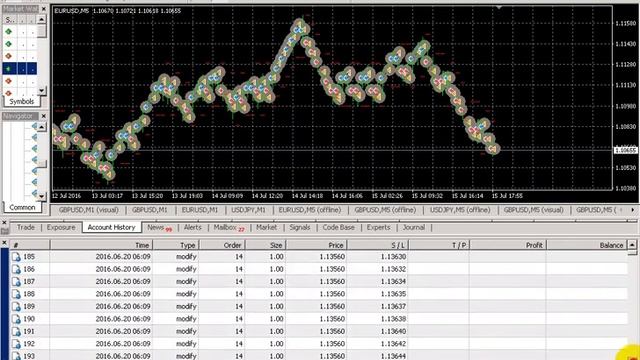Click the order icon in row 186
The width and height of the screenshot is (640, 360).
point(16,269)
